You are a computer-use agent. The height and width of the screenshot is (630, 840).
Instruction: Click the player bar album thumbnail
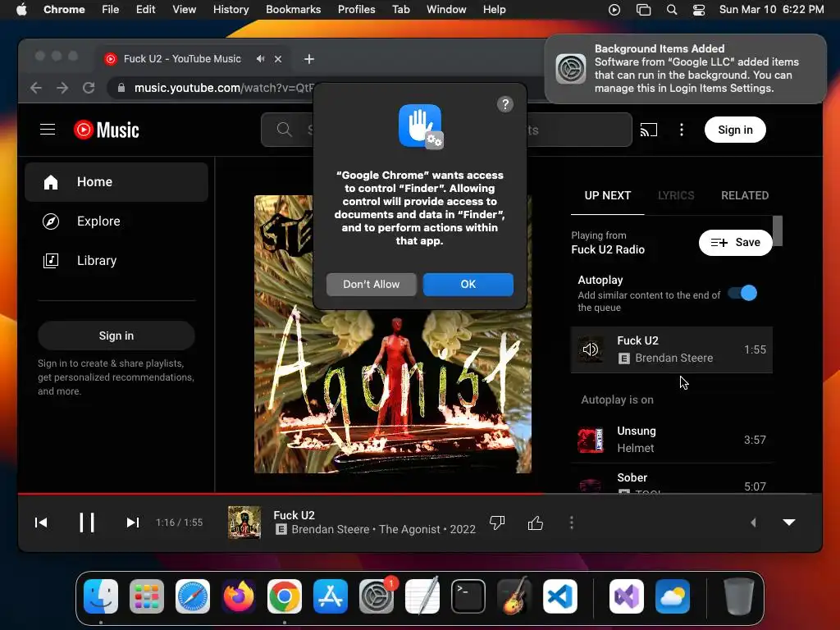[x=244, y=523]
